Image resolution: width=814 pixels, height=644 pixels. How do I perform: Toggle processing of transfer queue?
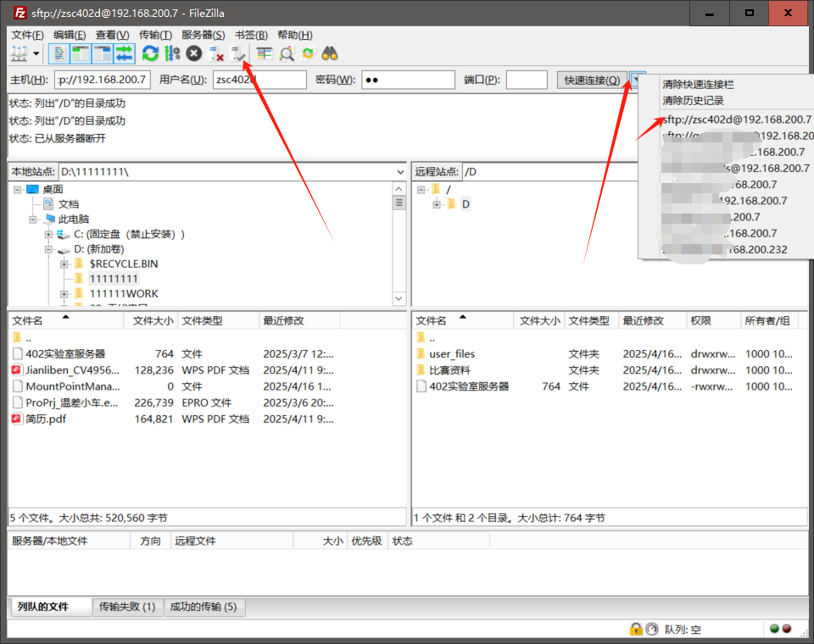click(x=172, y=53)
